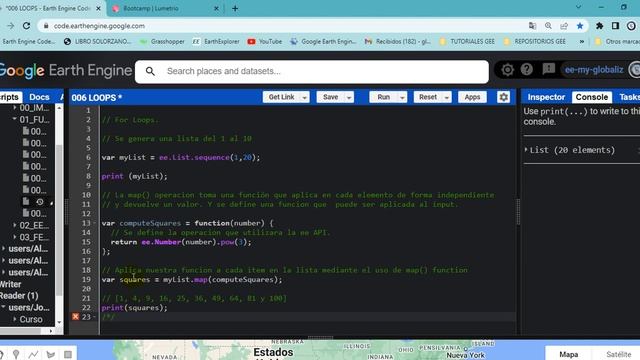Click the Search places and datasets field
The image size is (640, 360).
tap(312, 71)
